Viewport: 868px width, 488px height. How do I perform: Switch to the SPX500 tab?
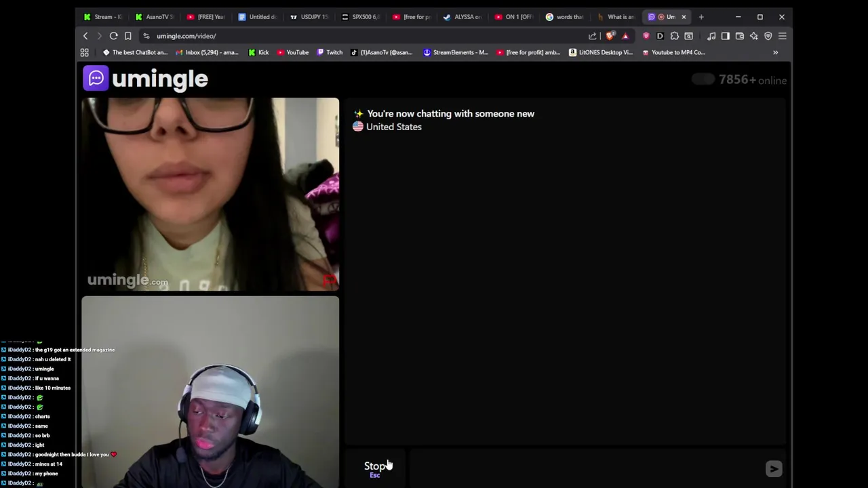[361, 17]
